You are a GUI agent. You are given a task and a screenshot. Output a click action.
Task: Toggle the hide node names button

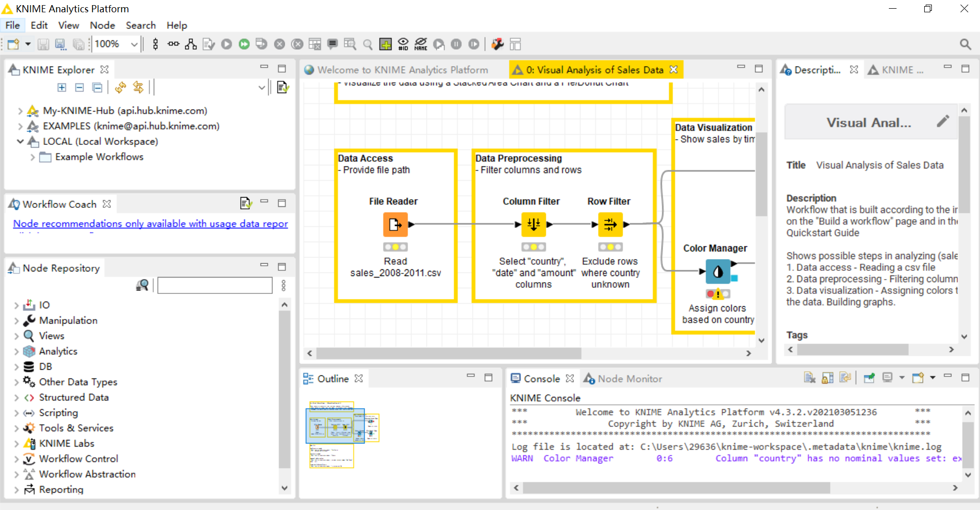[x=420, y=45]
